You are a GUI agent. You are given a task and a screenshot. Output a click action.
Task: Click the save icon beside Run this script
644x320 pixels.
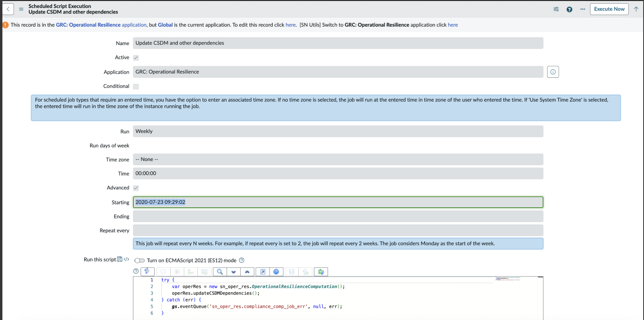pyautogui.click(x=119, y=259)
